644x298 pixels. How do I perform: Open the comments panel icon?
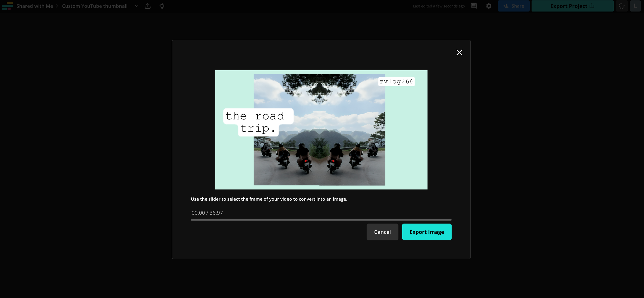(x=474, y=6)
